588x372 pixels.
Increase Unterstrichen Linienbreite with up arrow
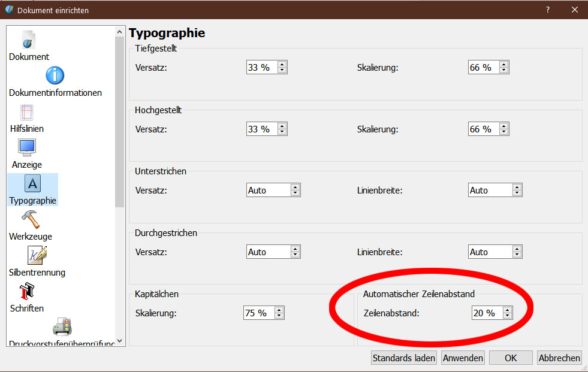tap(517, 187)
